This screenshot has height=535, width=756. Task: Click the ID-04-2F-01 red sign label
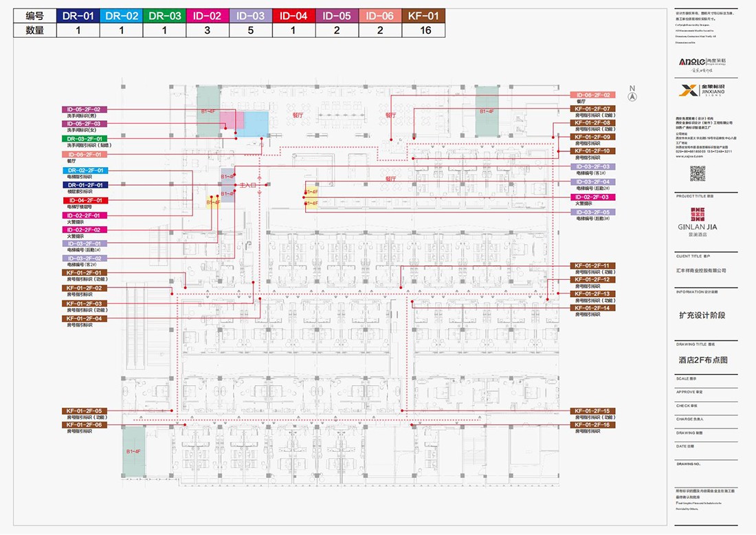[85, 200]
